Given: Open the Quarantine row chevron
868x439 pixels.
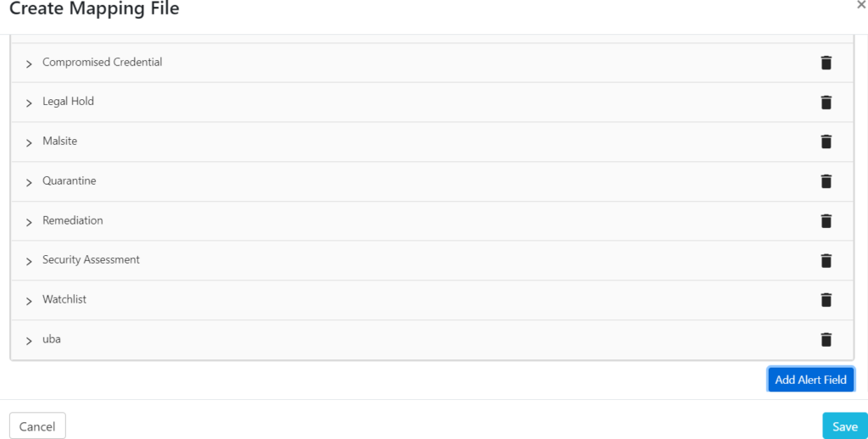Looking at the screenshot, I should (x=29, y=182).
